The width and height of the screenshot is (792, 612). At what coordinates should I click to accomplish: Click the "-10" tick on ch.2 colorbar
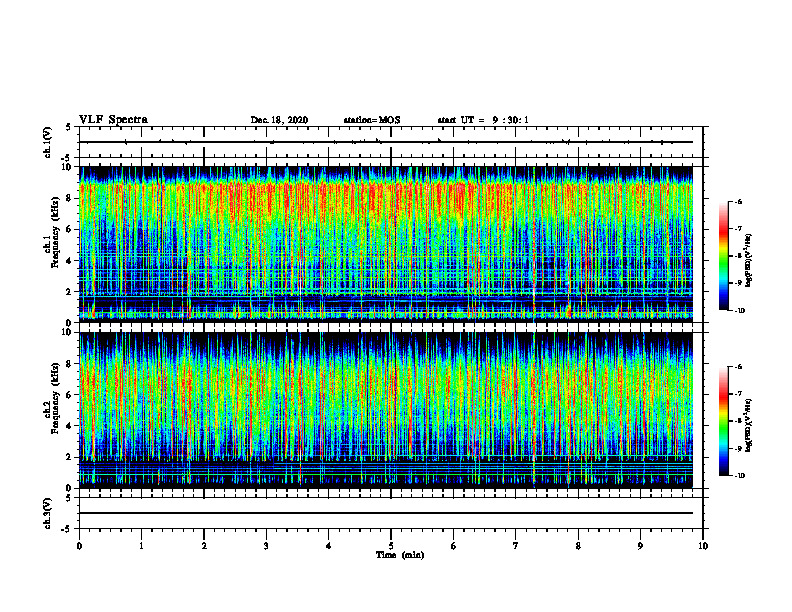pyautogui.click(x=739, y=476)
